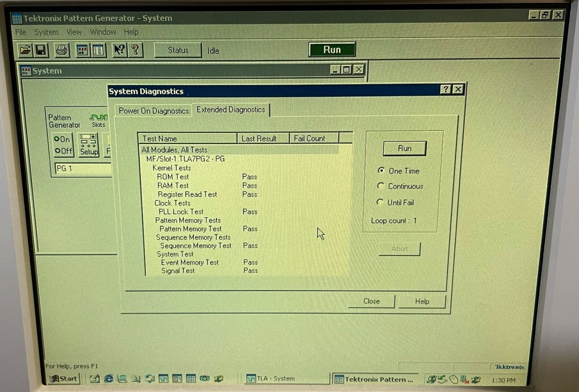
Task: Click the Abort button
Action: (400, 249)
